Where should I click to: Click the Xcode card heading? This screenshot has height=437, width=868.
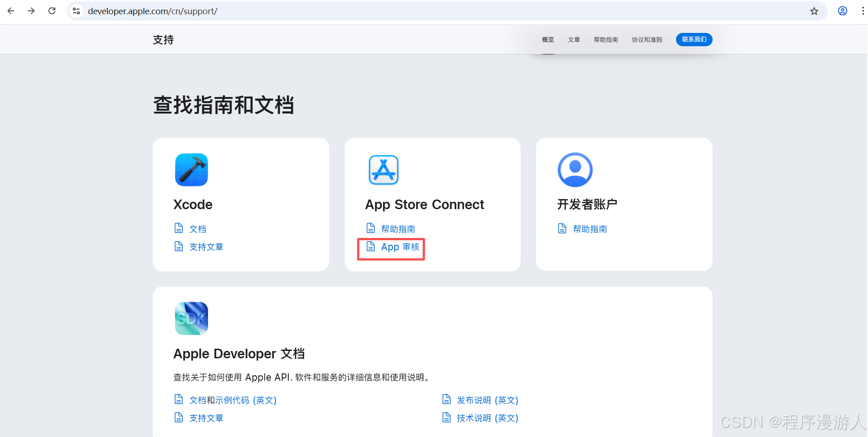pyautogui.click(x=193, y=205)
